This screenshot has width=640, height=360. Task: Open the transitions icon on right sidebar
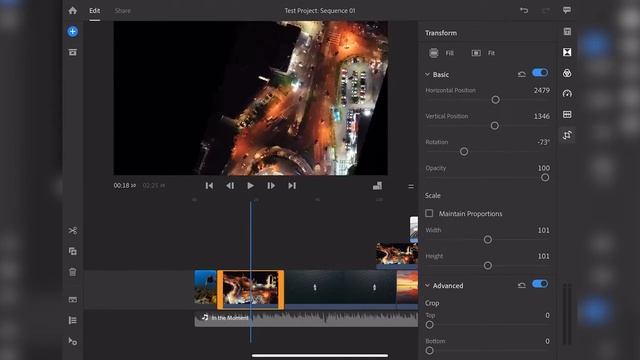(x=567, y=52)
